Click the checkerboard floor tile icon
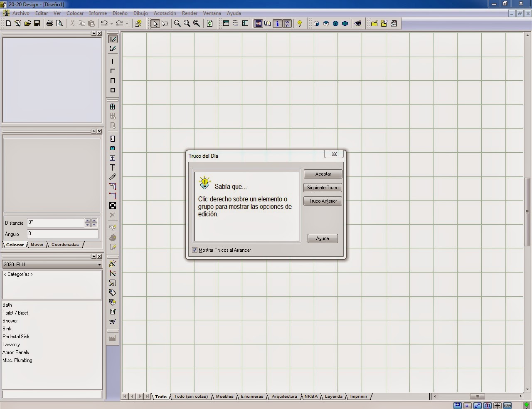This screenshot has width=532, height=409. [x=113, y=206]
